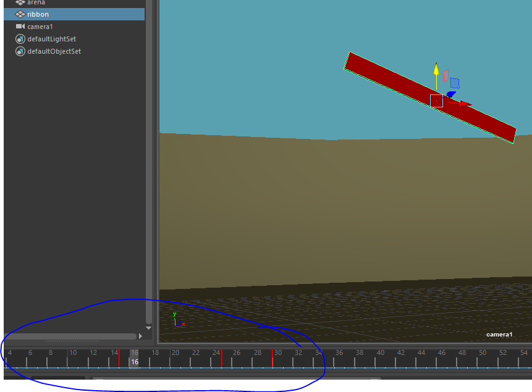Jump to frame 12 on the timeline
The image size is (532, 392).
(x=93, y=352)
